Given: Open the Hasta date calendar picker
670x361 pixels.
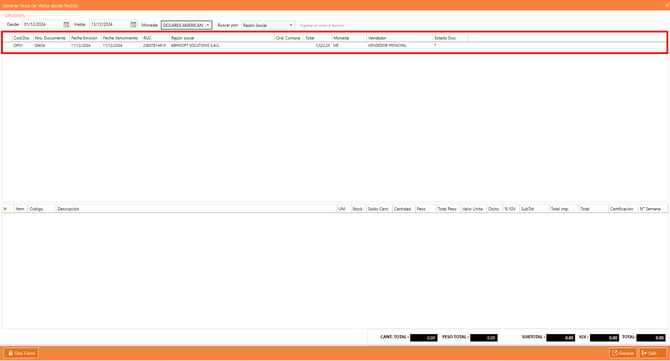Looking at the screenshot, I should pos(133,25).
